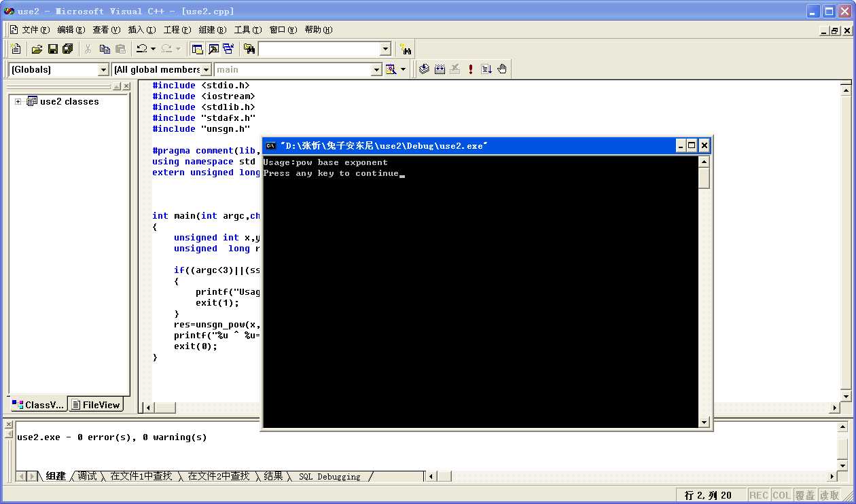Click the console window vertical scrollbar down arrow
Image resolution: width=856 pixels, height=504 pixels.
click(x=704, y=422)
